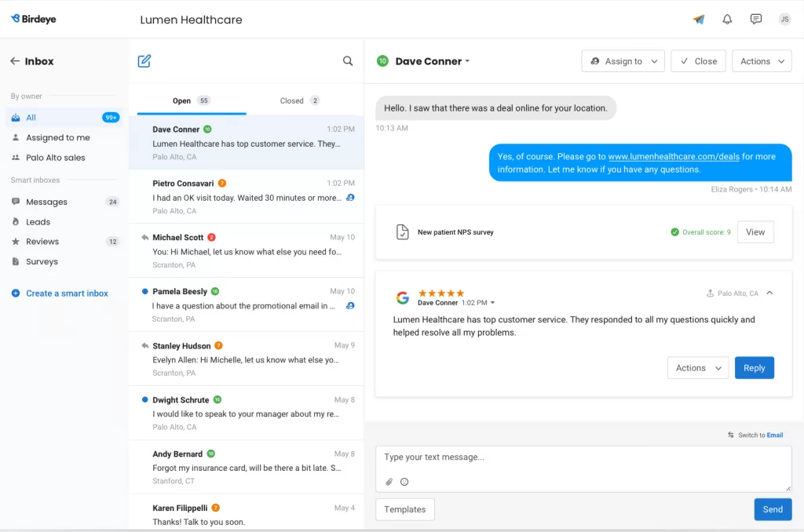Viewport: 804px width, 532px height.
Task: Open the top Actions dropdown
Action: click(762, 61)
